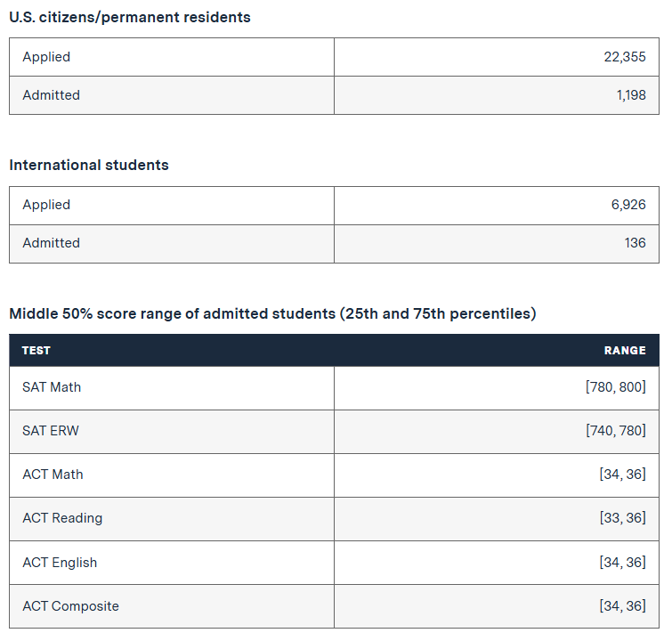Click the Middle 50% score range heading
Screen dimensions: 672x641
[272, 313]
